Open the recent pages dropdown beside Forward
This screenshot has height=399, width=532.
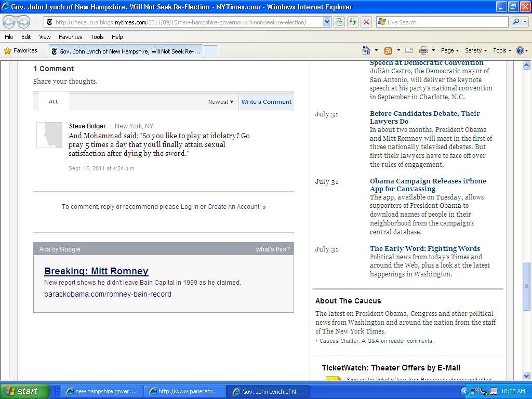(35, 22)
